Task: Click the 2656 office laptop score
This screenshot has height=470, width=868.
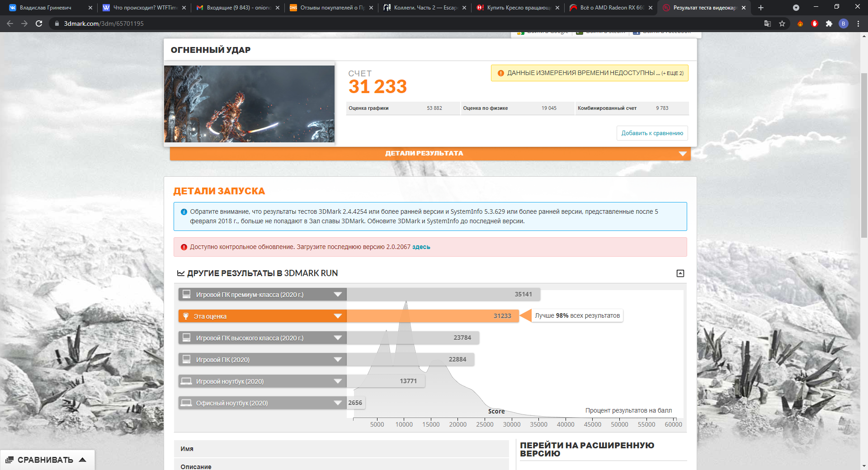Action: point(355,403)
